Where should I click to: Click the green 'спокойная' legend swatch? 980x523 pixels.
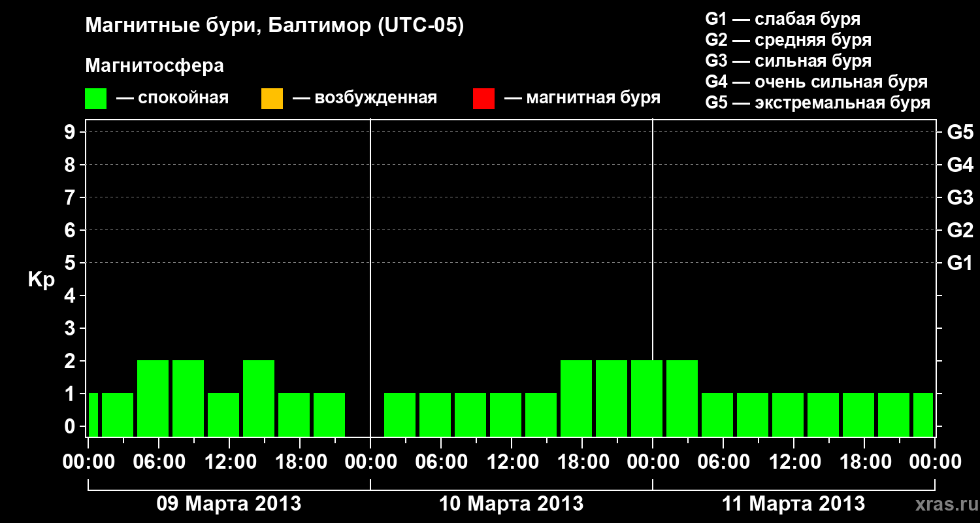[96, 99]
